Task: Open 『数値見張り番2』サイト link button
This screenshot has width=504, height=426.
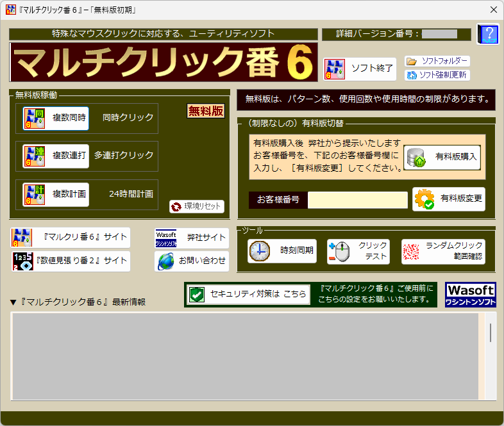Action: (x=71, y=261)
